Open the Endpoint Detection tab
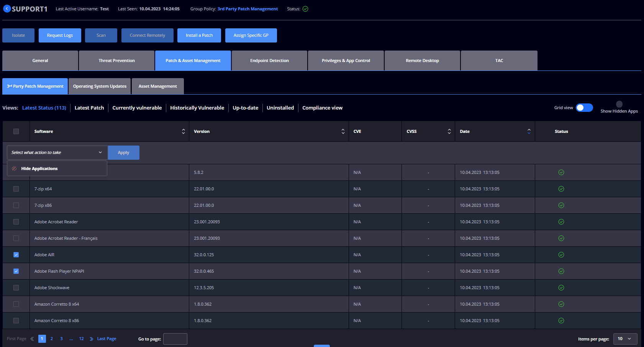Viewport: 644px width, 347px height. (269, 61)
